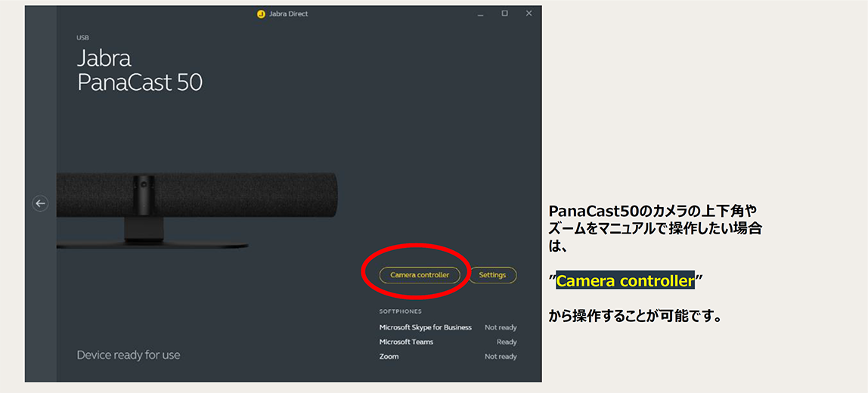Viewport: 868px width, 393px height.
Task: Go back with the left arrow icon
Action: click(x=40, y=203)
